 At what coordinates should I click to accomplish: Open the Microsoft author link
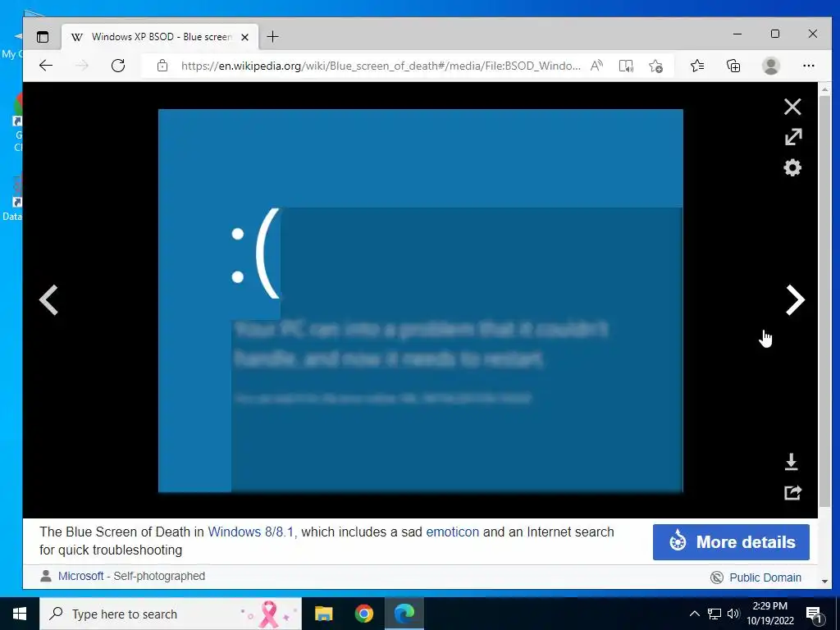coord(81,576)
